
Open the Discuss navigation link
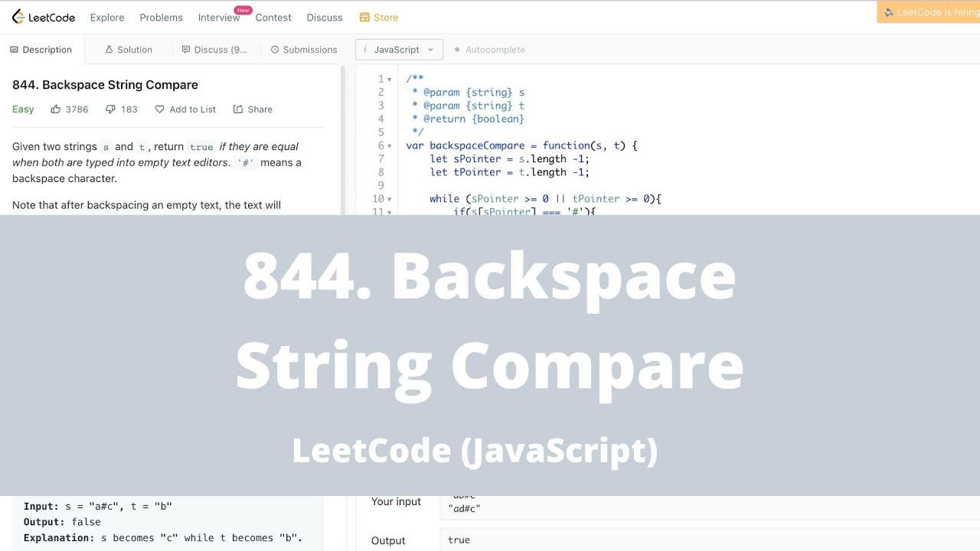point(325,17)
